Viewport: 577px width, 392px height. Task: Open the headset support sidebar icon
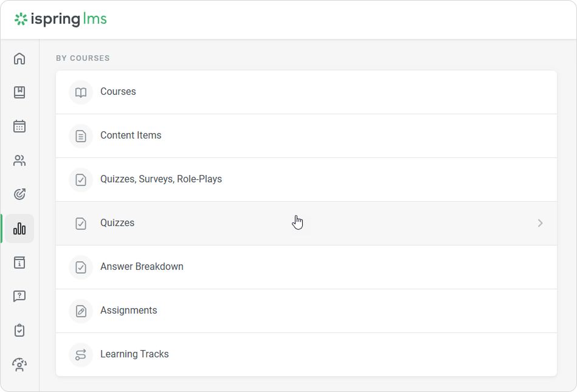pyautogui.click(x=19, y=365)
